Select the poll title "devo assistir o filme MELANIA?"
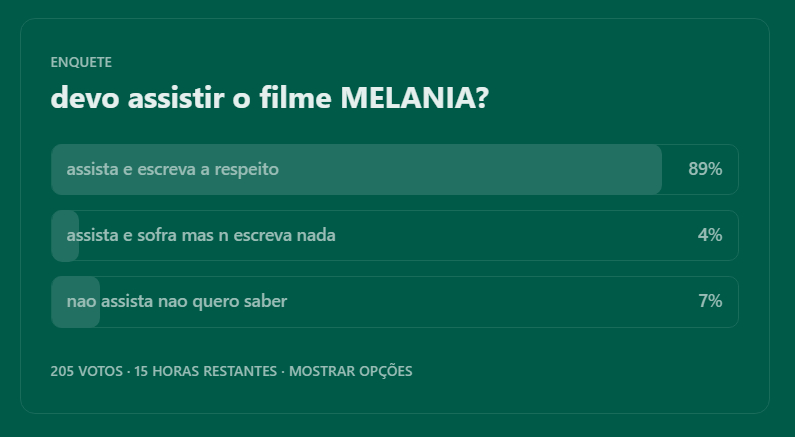 (x=269, y=98)
